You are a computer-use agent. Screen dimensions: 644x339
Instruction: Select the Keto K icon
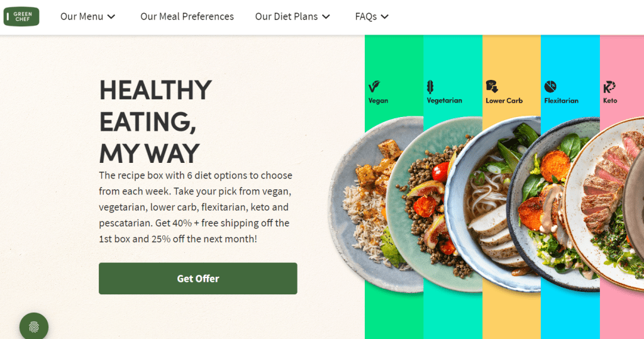tap(609, 87)
